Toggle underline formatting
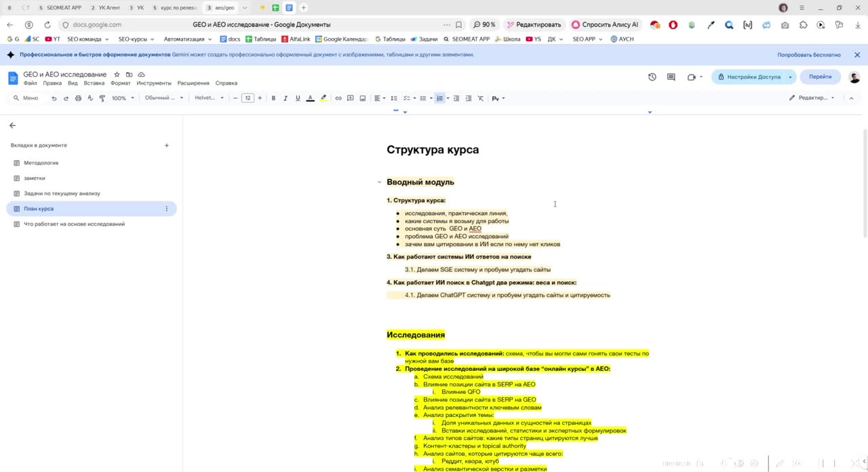Screen dimensions: 868x472 298,98
